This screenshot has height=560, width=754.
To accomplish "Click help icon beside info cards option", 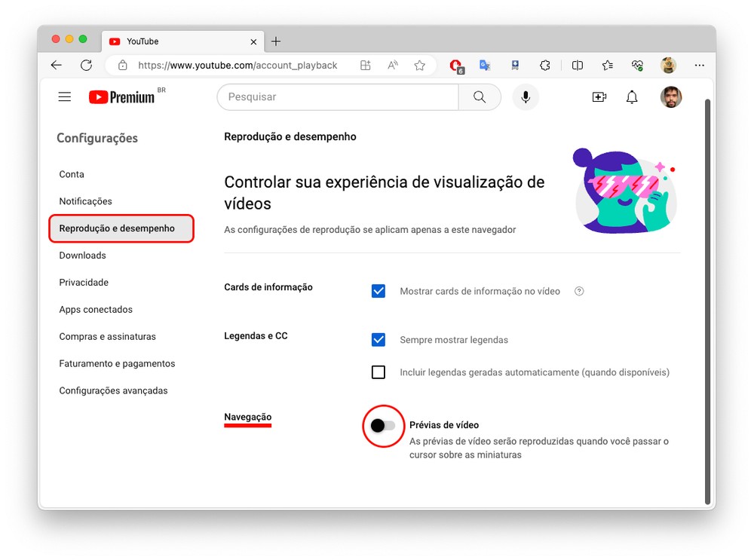I will tap(579, 291).
